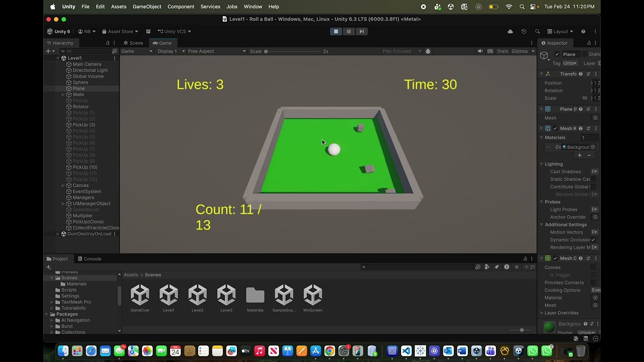Viewport: 644px width, 362px height.
Task: Toggle the Game view audio mute icon
Action: click(480, 51)
